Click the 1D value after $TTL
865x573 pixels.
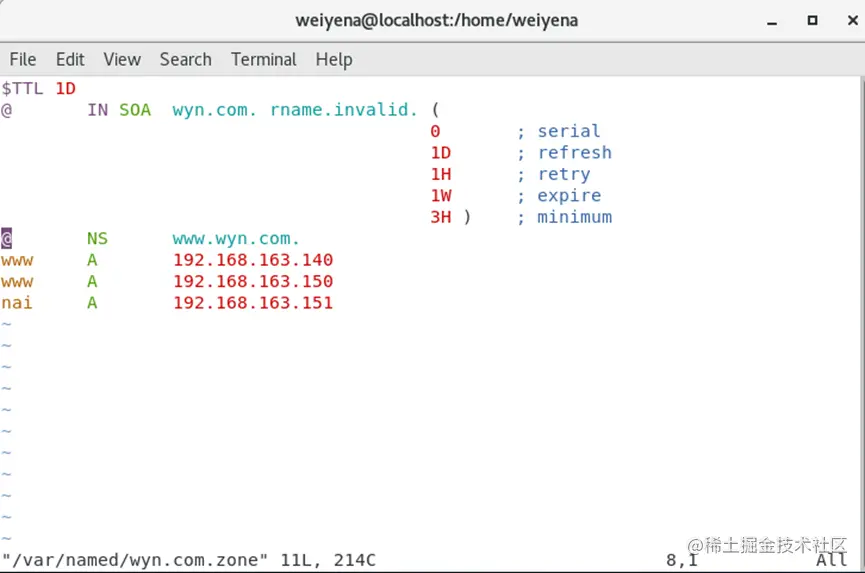65,88
